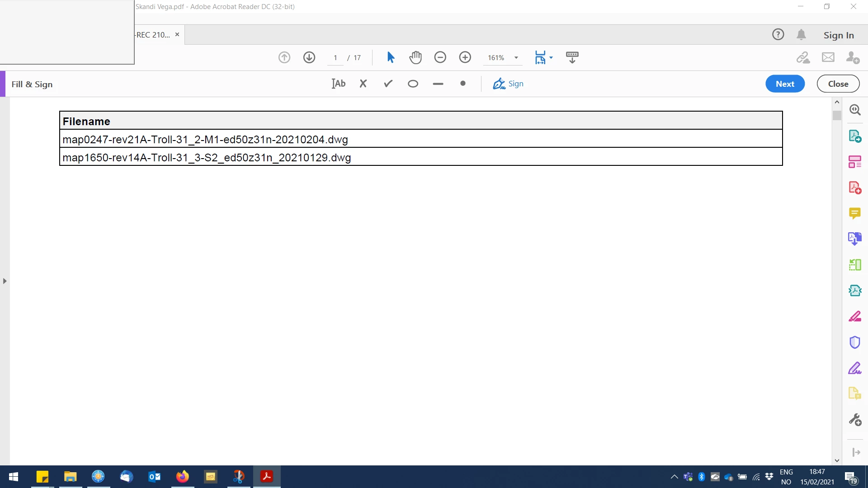The image size is (868, 488).
Task: Expand the left navigation pane
Action: (5, 281)
